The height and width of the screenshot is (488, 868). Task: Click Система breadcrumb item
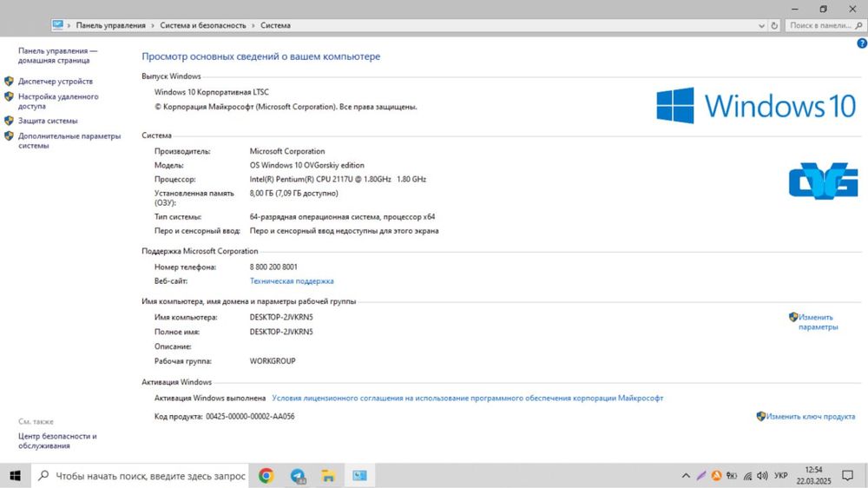tap(276, 25)
